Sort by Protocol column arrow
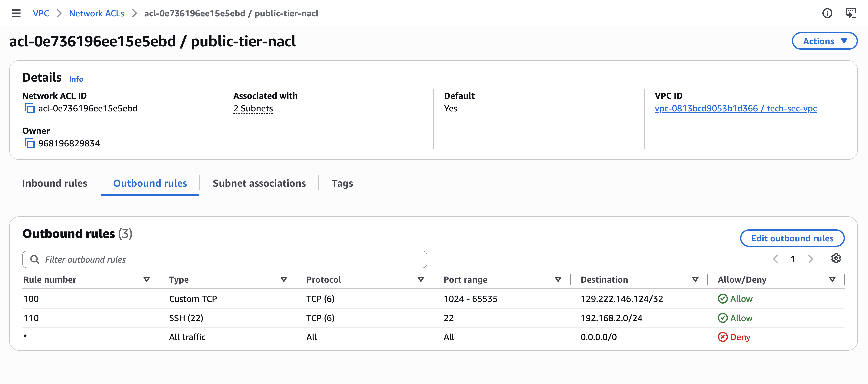 pyautogui.click(x=421, y=279)
